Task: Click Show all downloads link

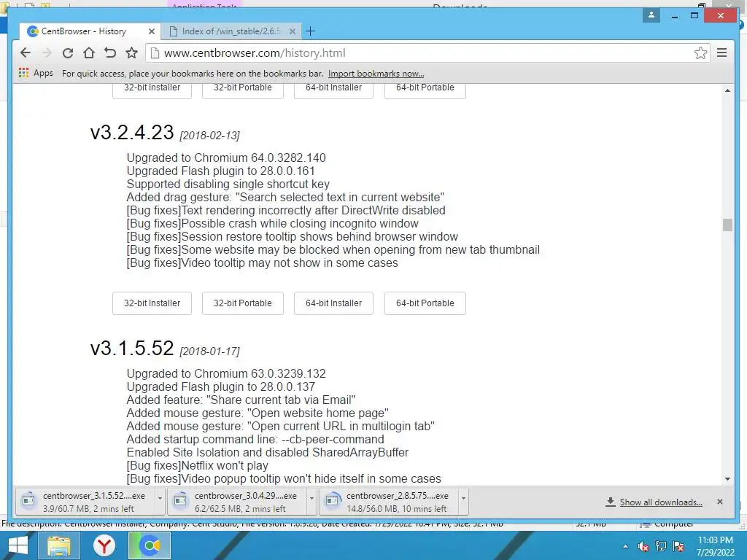Action: pos(661,502)
